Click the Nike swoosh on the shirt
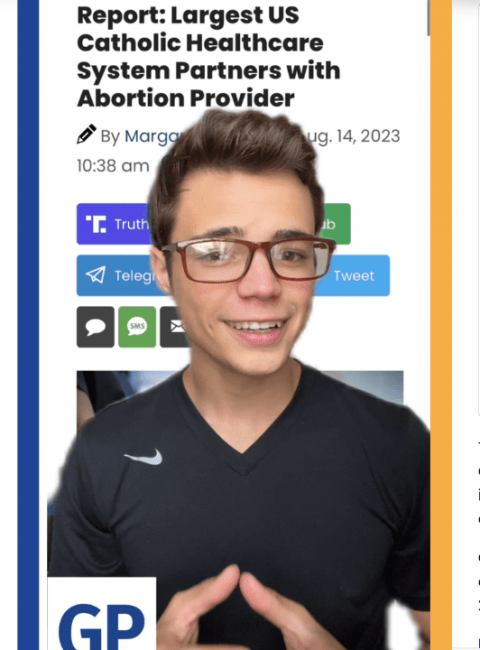The height and width of the screenshot is (650, 480). [x=143, y=457]
